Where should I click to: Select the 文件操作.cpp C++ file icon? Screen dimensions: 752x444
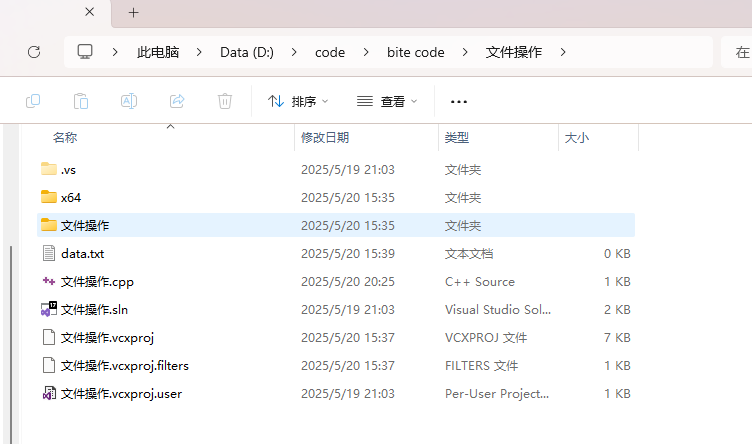click(x=48, y=281)
